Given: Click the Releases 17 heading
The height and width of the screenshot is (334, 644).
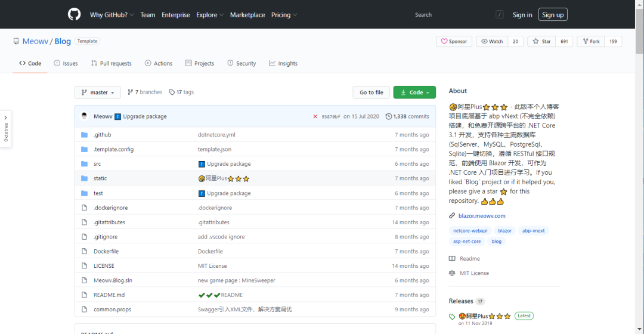Looking at the screenshot, I should 466,301.
